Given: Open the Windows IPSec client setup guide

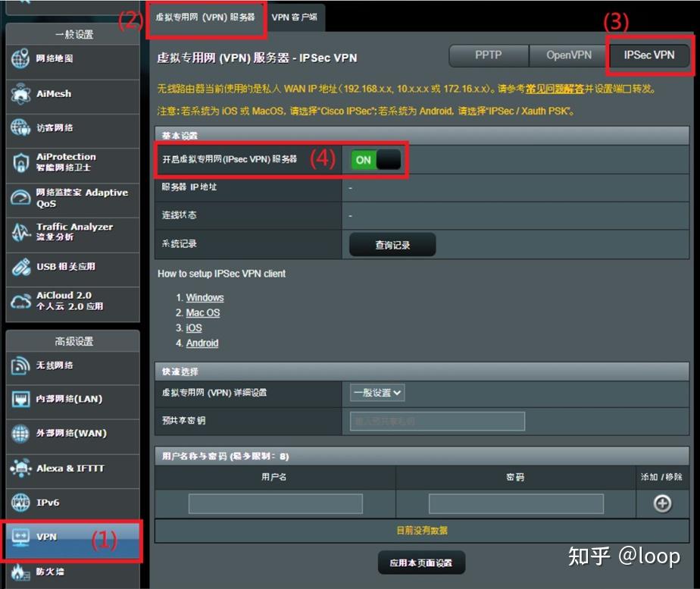Looking at the screenshot, I should [x=205, y=297].
